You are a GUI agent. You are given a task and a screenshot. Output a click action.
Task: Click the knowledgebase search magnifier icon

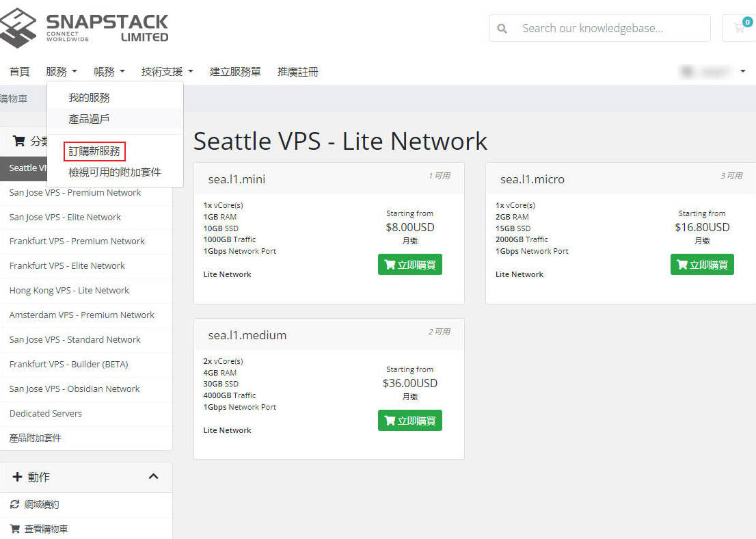click(x=502, y=29)
